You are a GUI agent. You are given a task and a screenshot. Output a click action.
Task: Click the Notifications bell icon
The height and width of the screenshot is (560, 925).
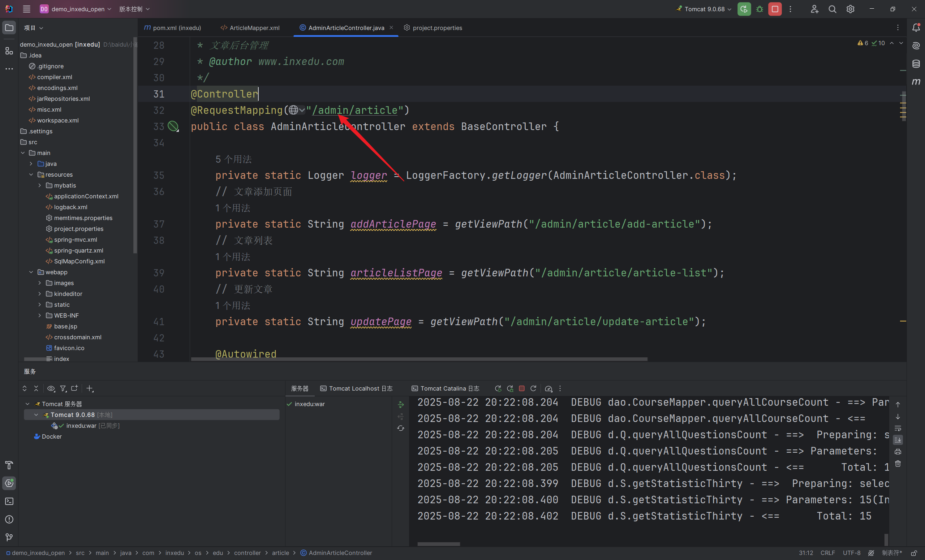916,27
